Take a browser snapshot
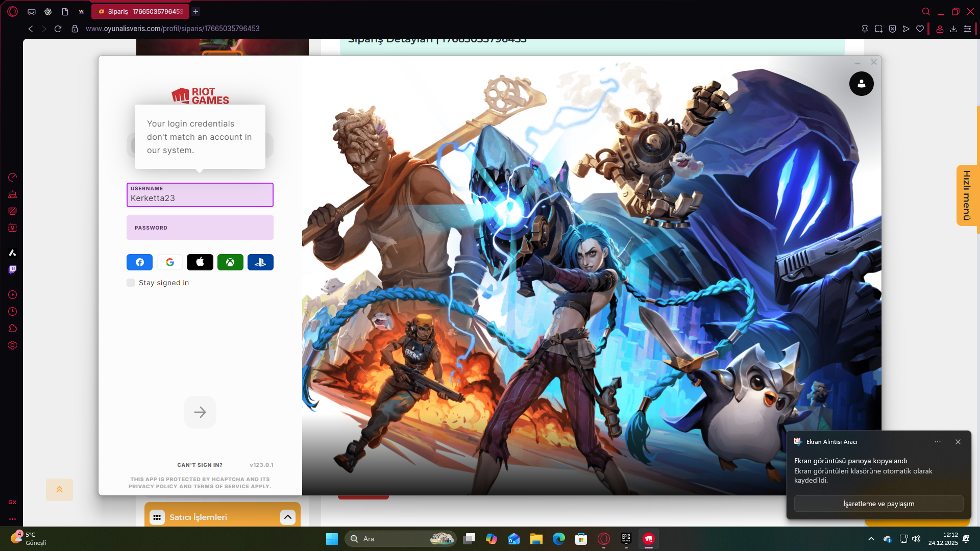 pos(878,29)
